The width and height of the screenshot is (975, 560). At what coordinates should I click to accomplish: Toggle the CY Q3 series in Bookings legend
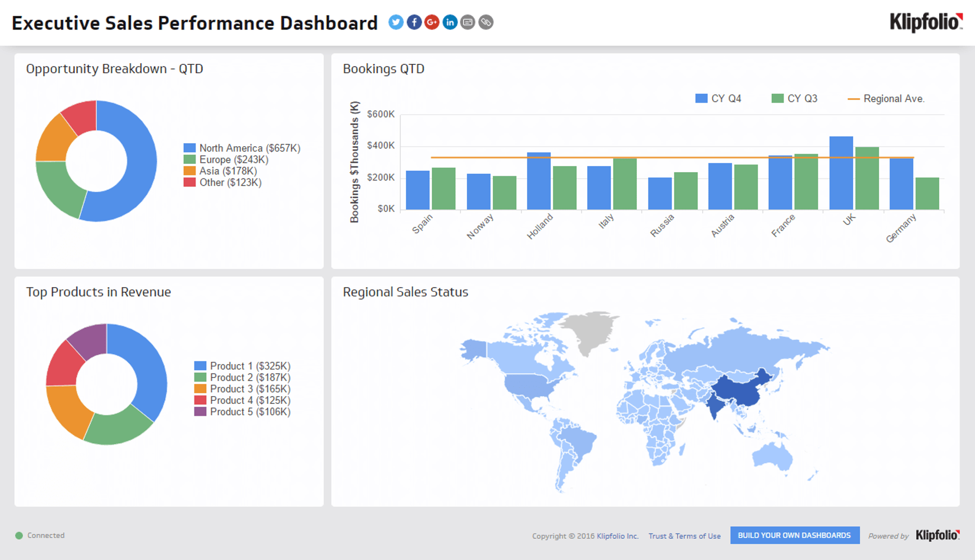click(795, 98)
